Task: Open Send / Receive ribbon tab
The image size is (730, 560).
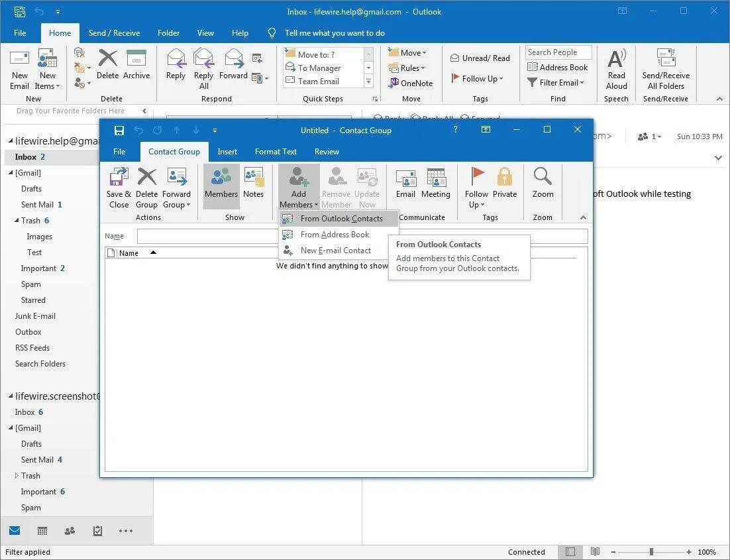Action: point(114,33)
